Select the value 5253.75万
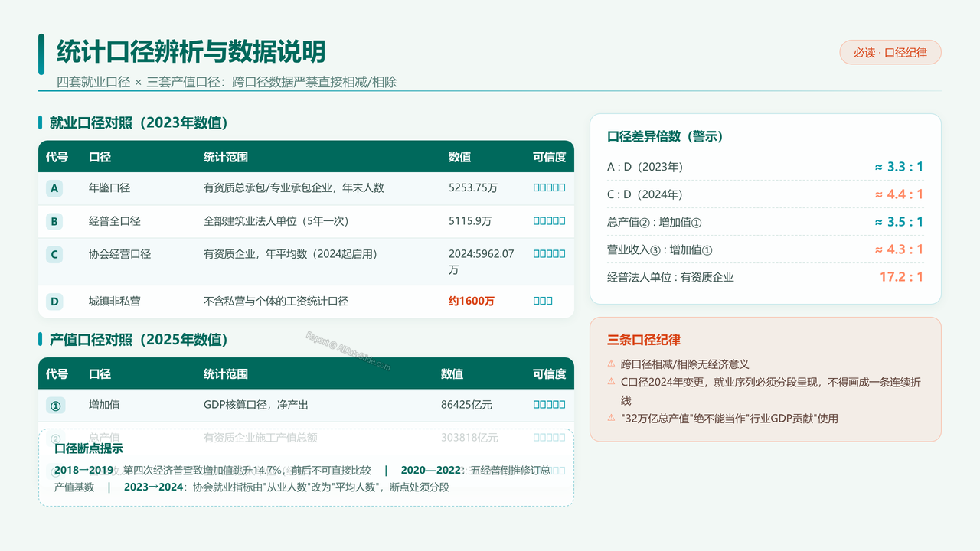This screenshot has width=980, height=551. 473,187
